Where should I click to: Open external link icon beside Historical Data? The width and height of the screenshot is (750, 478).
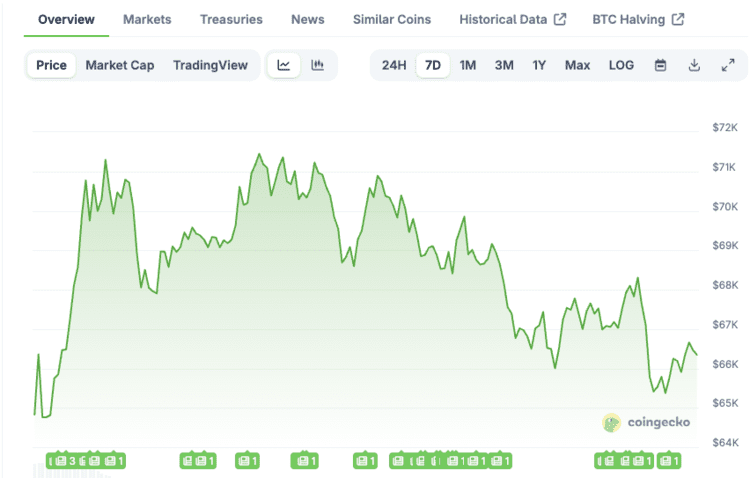point(560,19)
